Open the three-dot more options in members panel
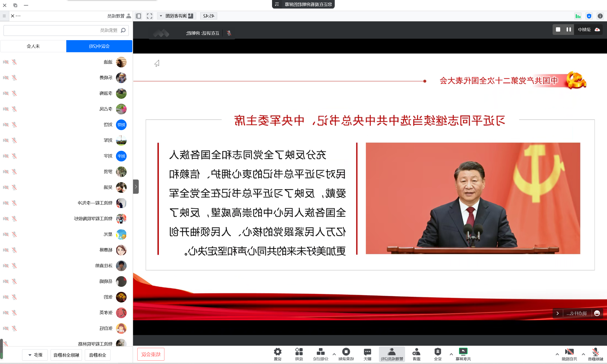The image size is (607, 364). (18, 16)
